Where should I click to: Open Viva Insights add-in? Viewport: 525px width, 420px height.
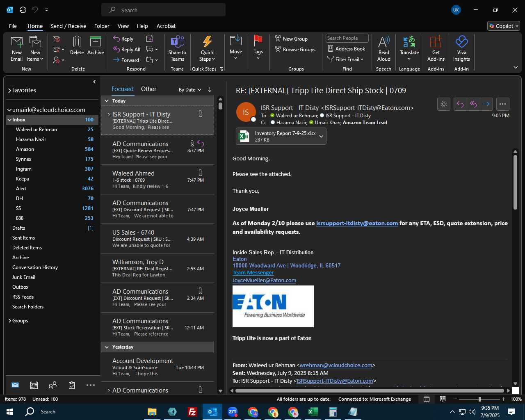tap(461, 49)
